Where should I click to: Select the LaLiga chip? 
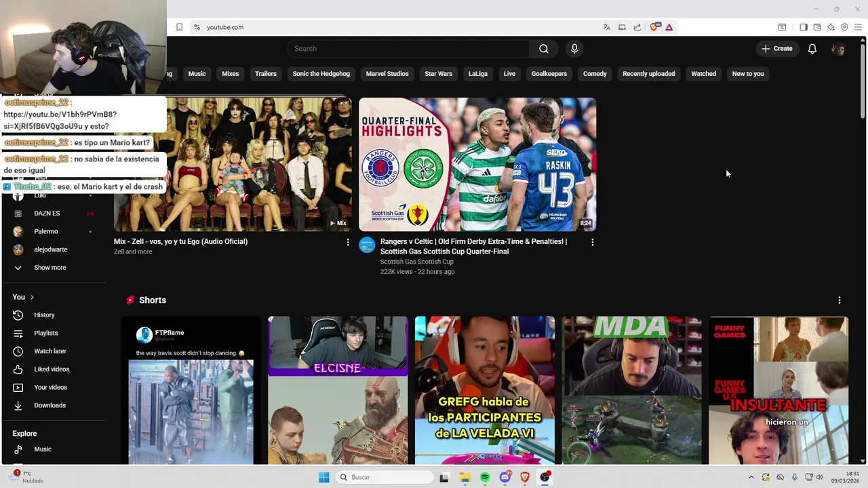coord(478,74)
